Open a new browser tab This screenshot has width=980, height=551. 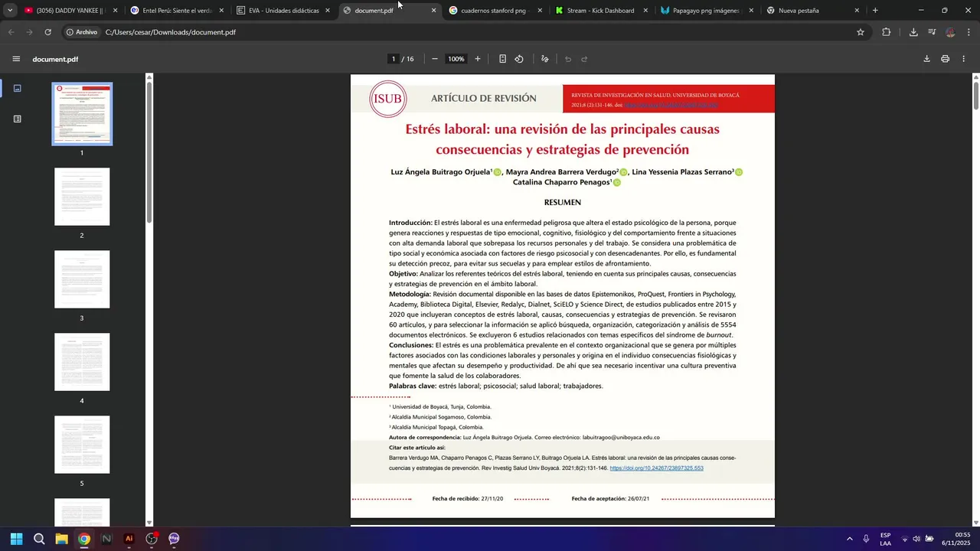point(875,11)
